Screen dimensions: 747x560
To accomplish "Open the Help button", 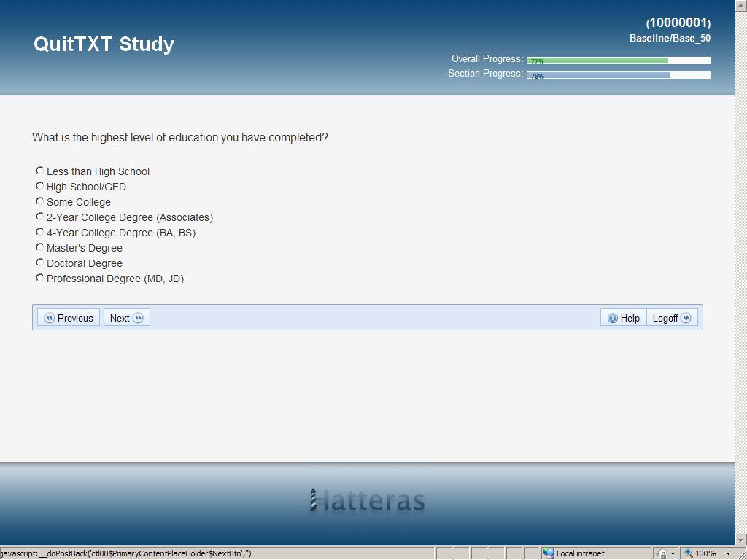I will pyautogui.click(x=623, y=318).
